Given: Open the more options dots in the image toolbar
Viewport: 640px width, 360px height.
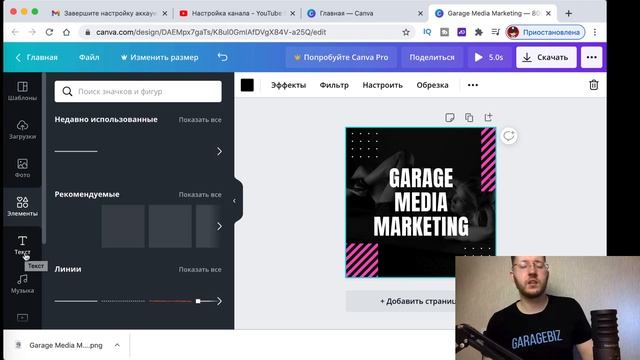Looking at the screenshot, I should (473, 85).
